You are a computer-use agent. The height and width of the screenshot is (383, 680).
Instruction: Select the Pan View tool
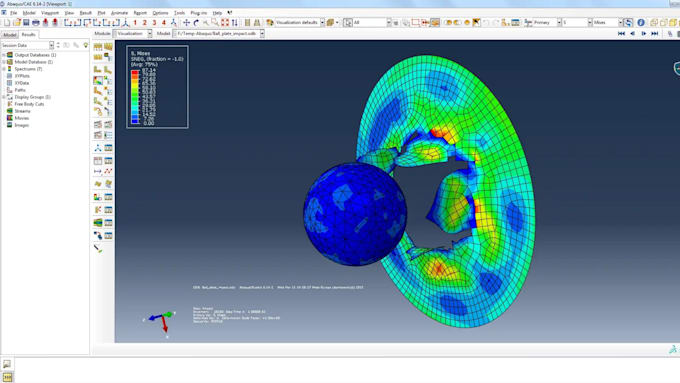186,23
